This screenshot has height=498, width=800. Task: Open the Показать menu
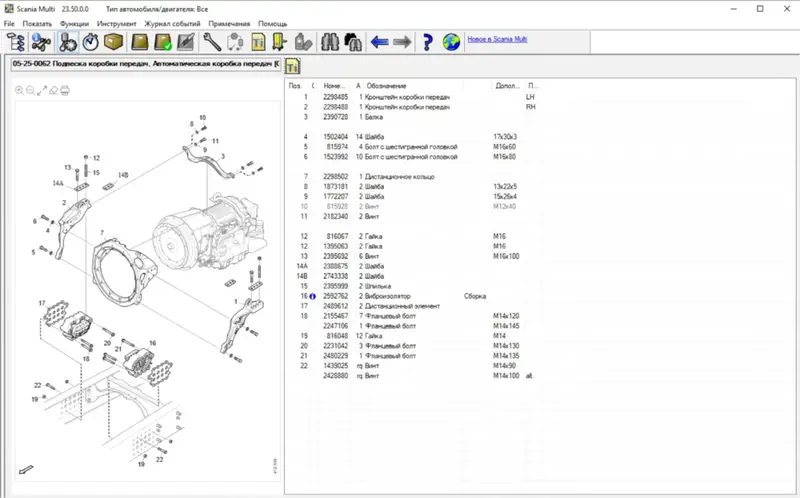click(37, 23)
